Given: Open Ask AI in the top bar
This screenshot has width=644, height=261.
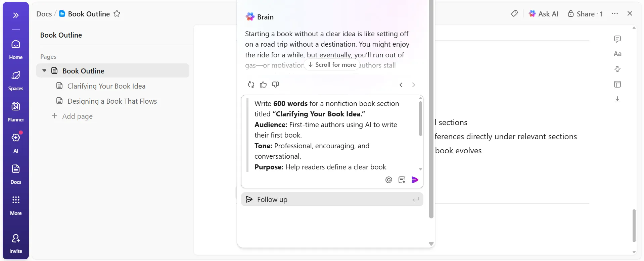Looking at the screenshot, I should tap(543, 14).
